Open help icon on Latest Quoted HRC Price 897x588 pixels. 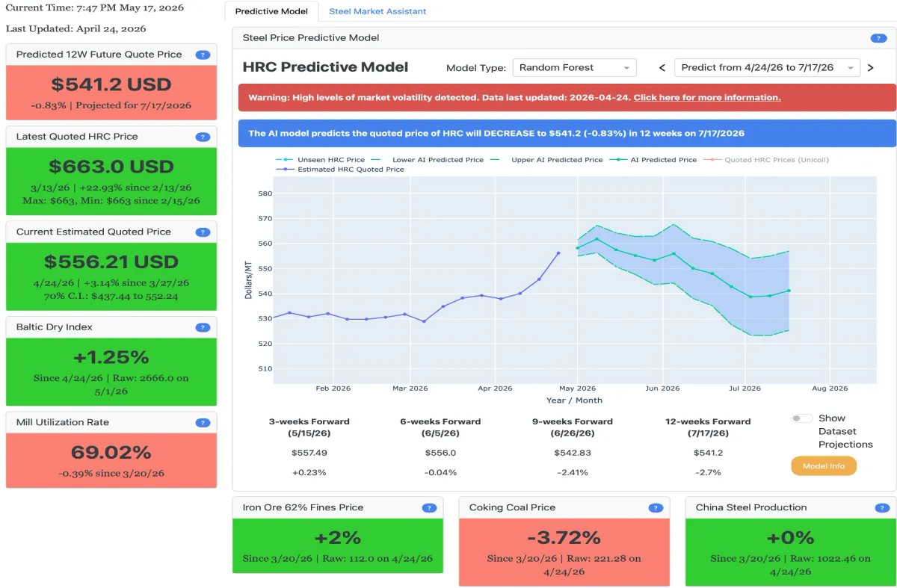point(203,137)
